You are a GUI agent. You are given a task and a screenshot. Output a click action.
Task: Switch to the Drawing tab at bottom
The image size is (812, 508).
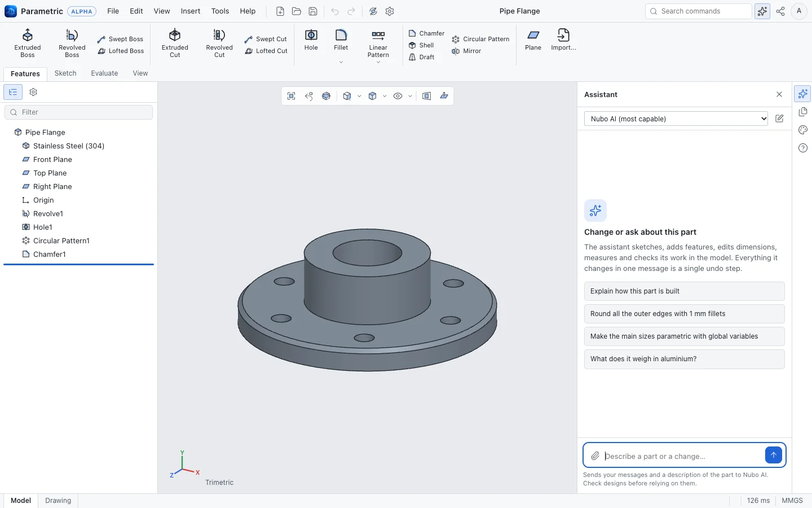click(x=58, y=501)
